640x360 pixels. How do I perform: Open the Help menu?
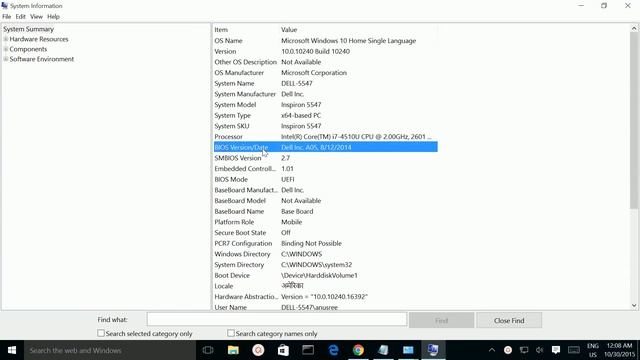pyautogui.click(x=53, y=17)
